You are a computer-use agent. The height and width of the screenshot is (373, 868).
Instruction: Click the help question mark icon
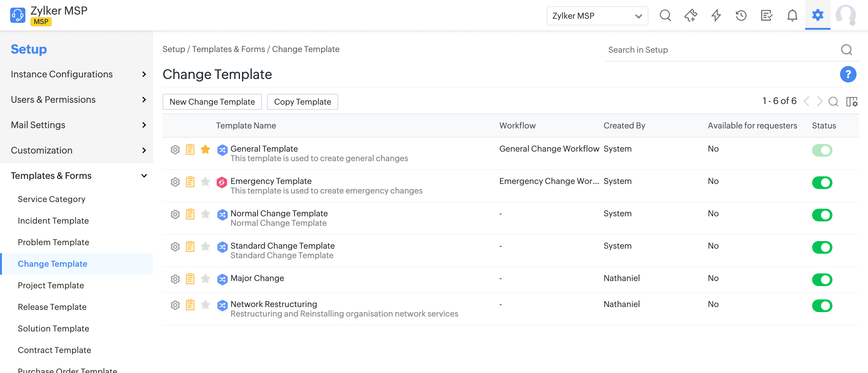click(847, 74)
